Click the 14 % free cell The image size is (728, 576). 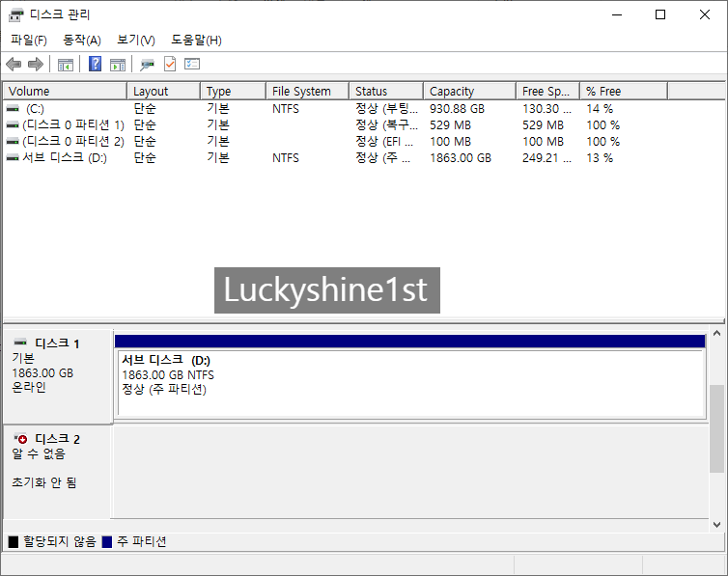[x=600, y=108]
